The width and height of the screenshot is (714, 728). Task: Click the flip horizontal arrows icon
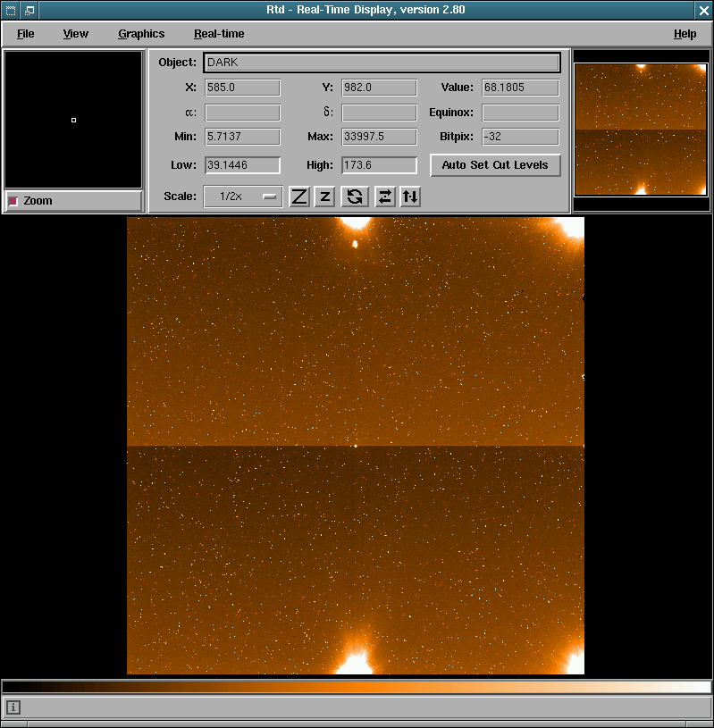point(384,197)
